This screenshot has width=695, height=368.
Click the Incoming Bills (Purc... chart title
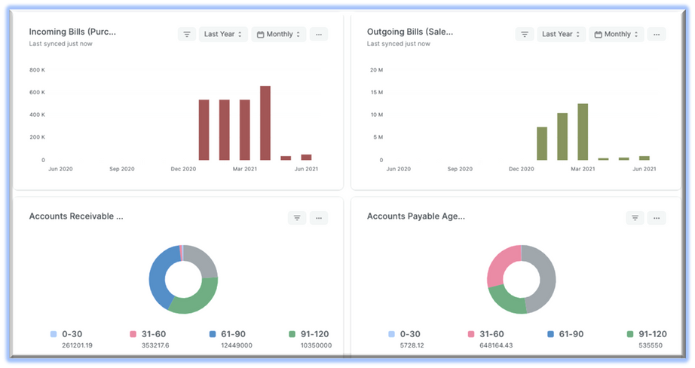(72, 32)
